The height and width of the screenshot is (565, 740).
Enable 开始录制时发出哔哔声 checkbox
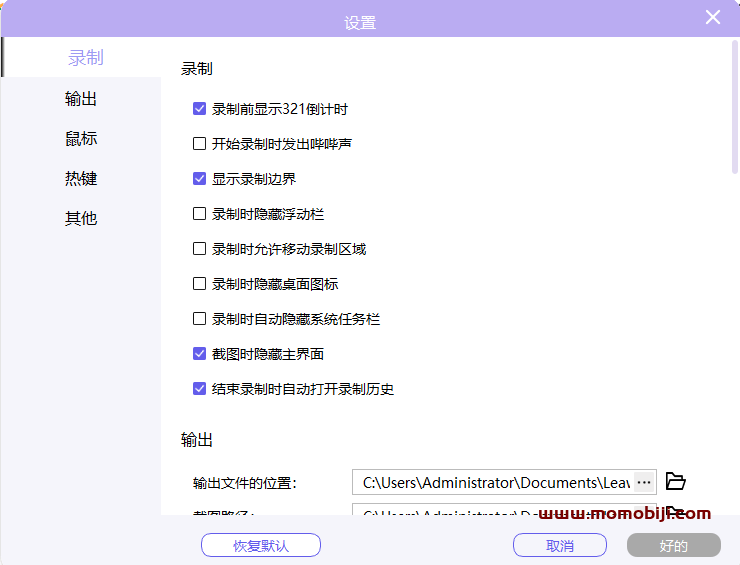(x=199, y=143)
